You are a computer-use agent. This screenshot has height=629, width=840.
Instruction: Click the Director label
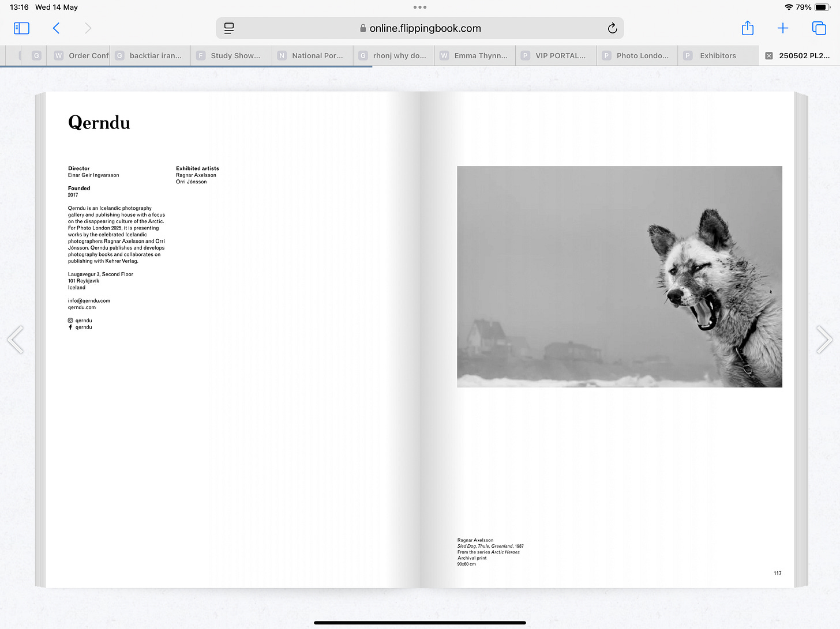pos(79,168)
